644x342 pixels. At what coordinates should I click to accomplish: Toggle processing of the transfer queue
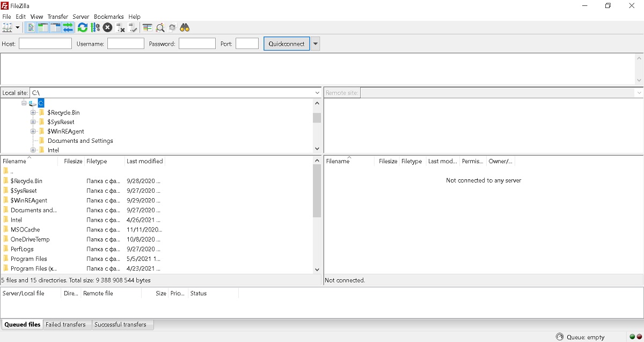tap(95, 27)
